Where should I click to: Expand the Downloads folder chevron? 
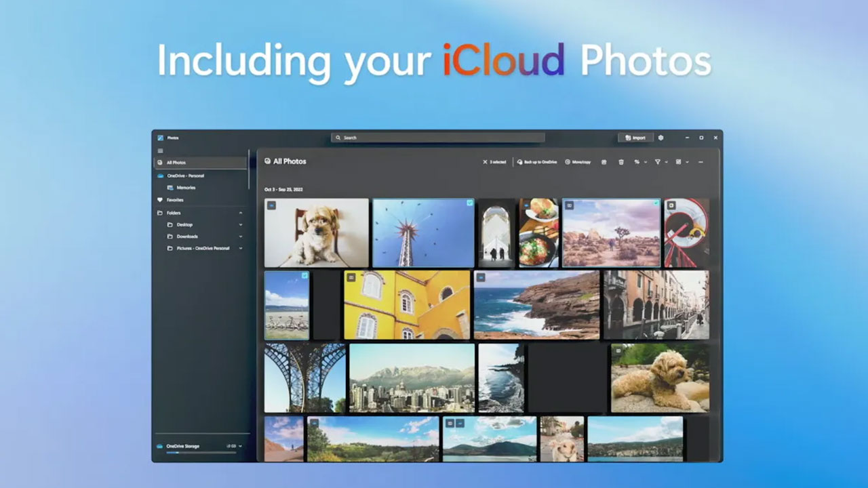240,237
